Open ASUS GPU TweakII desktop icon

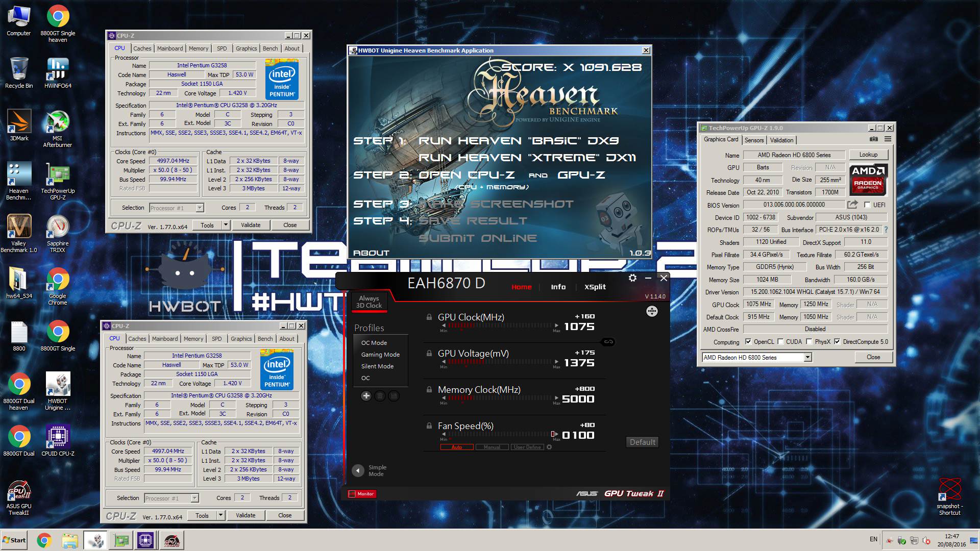click(x=19, y=497)
